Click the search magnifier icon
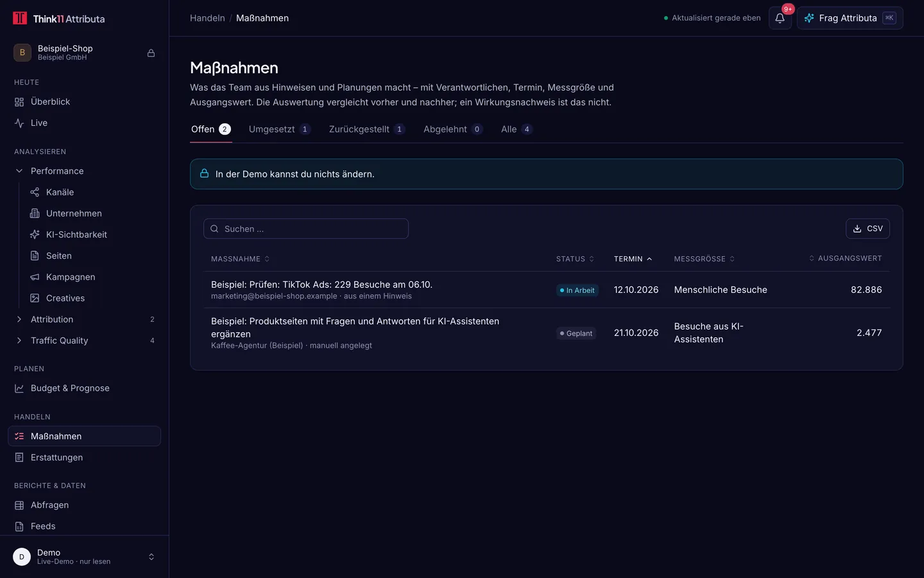The width and height of the screenshot is (924, 578). click(x=214, y=229)
